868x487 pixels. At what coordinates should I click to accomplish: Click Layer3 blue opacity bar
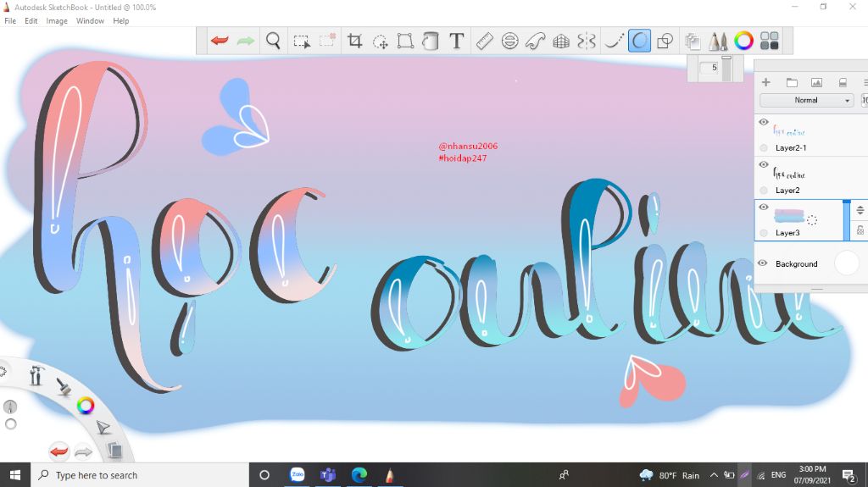[847, 220]
